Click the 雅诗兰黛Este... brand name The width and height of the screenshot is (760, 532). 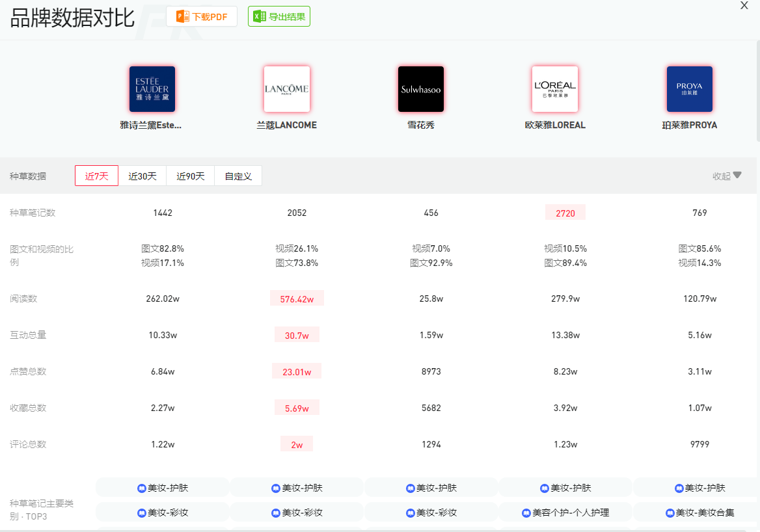tap(151, 125)
